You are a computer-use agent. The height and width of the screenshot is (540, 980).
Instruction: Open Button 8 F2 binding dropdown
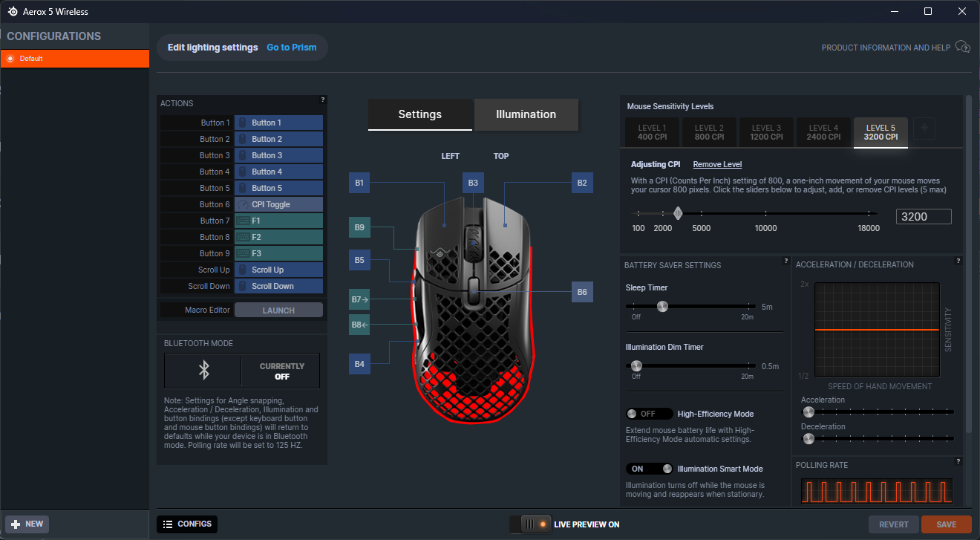[278, 237]
